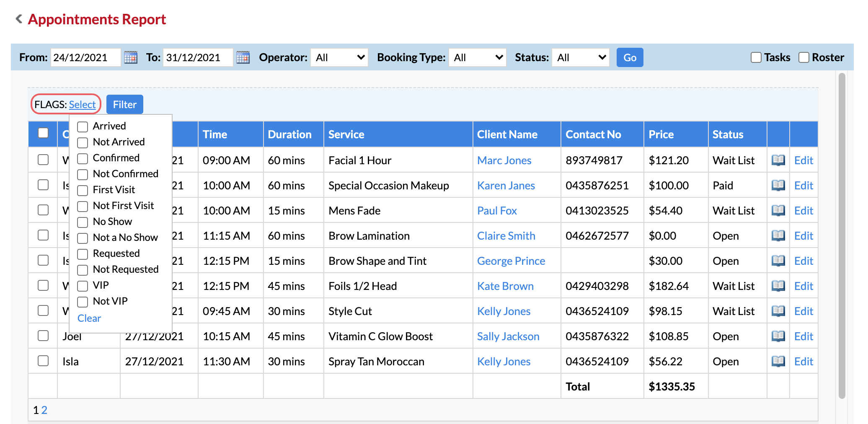
Task: Edit the Brow Lamination appointment
Action: click(x=803, y=235)
